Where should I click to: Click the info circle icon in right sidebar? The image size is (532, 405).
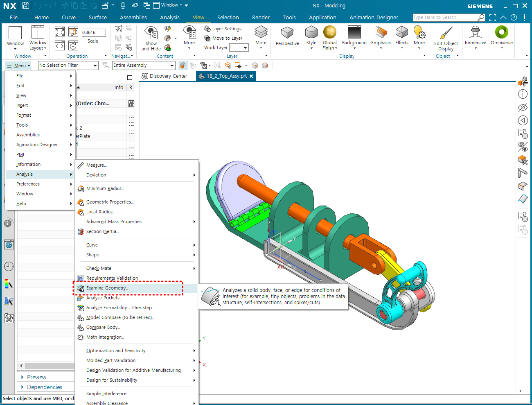523,94
